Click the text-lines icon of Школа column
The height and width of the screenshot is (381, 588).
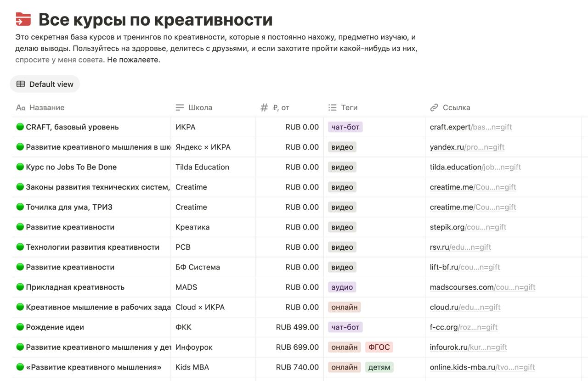point(180,107)
